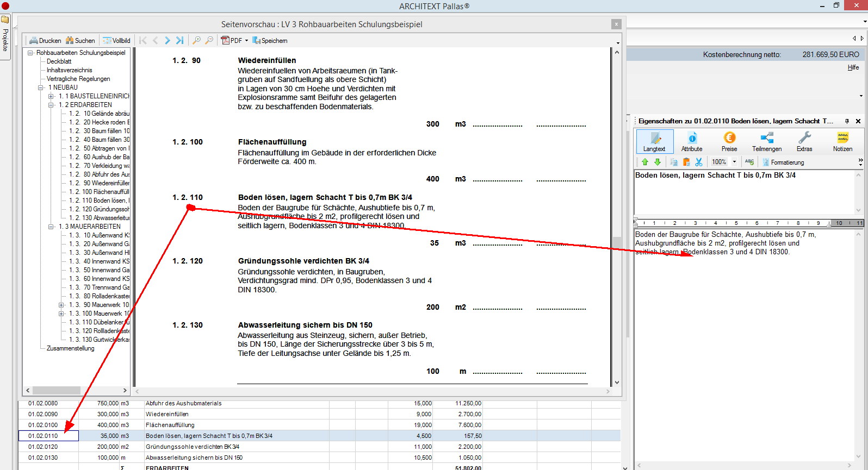Viewport: 868px width, 470px height.
Task: Click the green up arrow in Eigenschaften
Action: [x=645, y=162]
